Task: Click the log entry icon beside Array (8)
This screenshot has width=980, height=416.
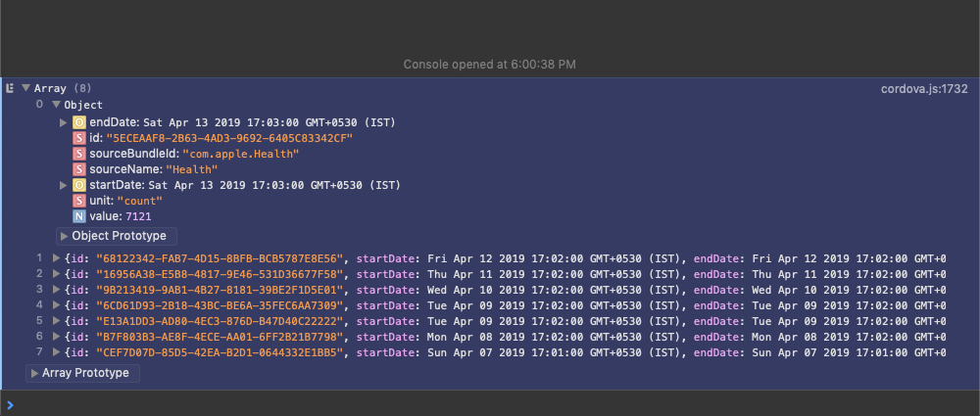Action: [x=10, y=89]
